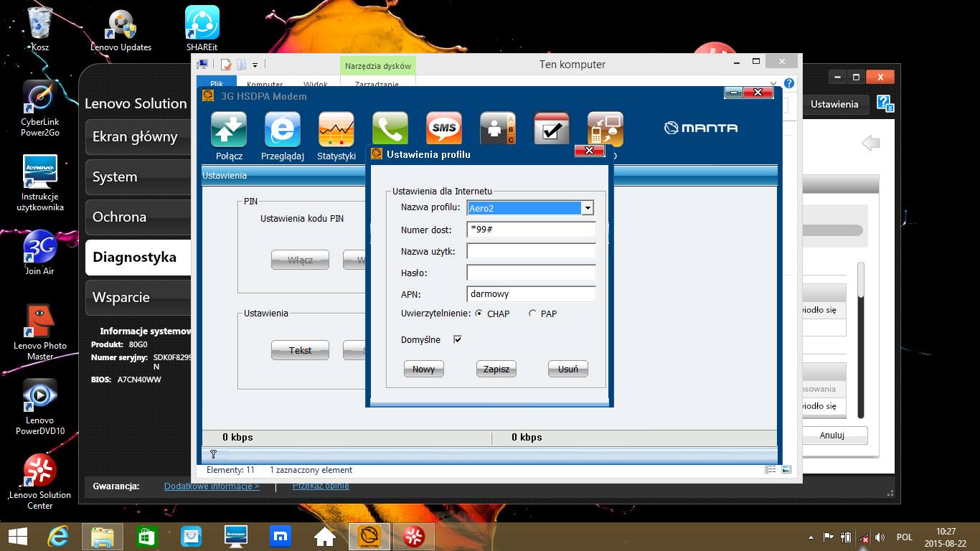Screen dimensions: 980x551
Task: Open the Przeglądaj browser icon
Action: coord(283,131)
